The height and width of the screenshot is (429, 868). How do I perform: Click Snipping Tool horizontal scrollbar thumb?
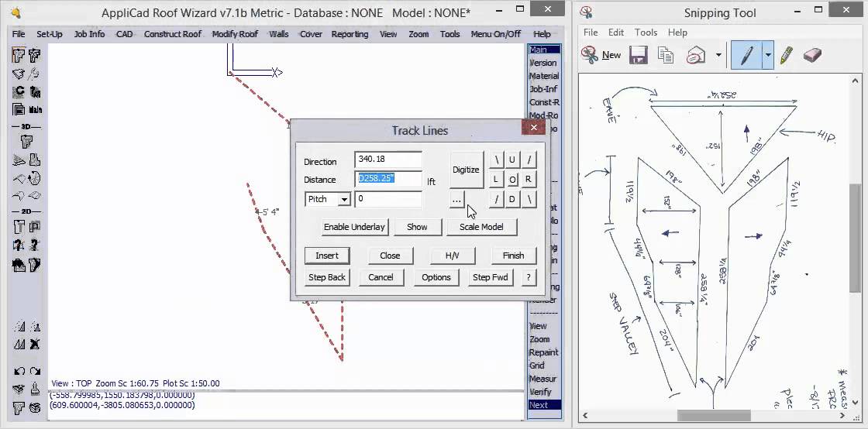(714, 416)
